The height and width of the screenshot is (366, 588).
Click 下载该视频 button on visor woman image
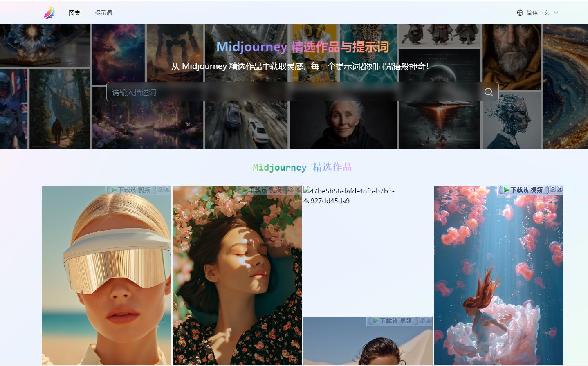(x=131, y=190)
